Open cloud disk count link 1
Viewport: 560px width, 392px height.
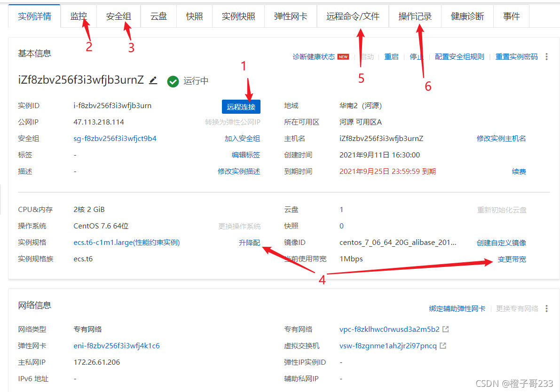341,210
